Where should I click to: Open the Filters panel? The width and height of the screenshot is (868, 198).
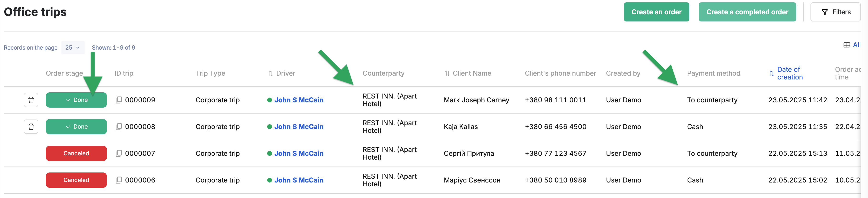835,12
